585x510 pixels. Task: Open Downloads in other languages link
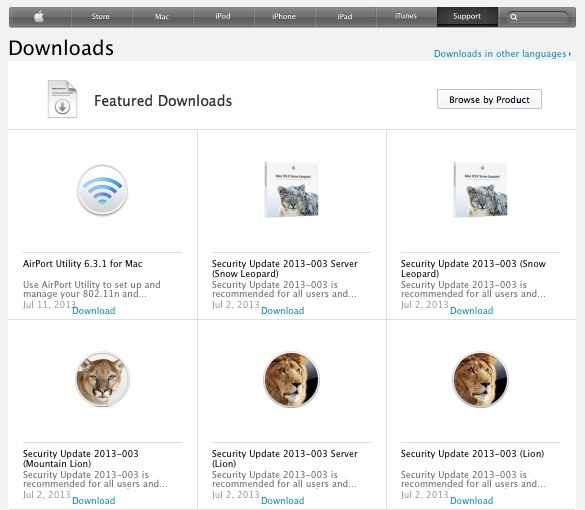pos(502,54)
